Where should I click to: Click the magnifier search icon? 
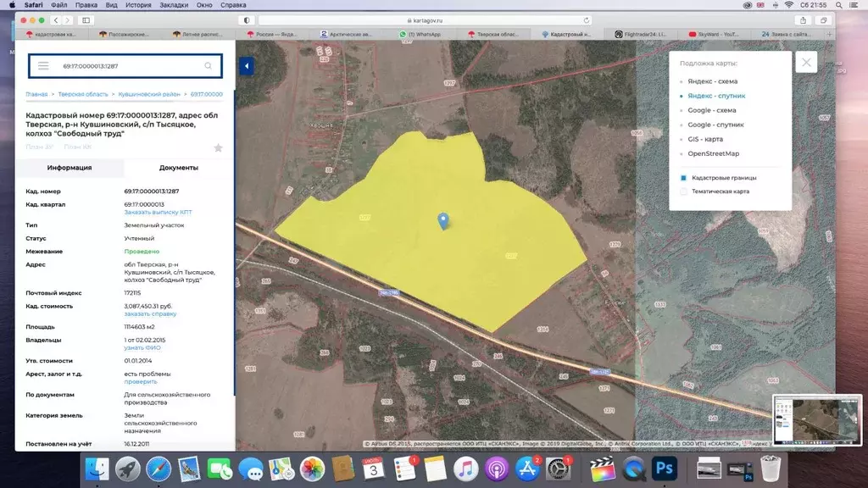[209, 65]
